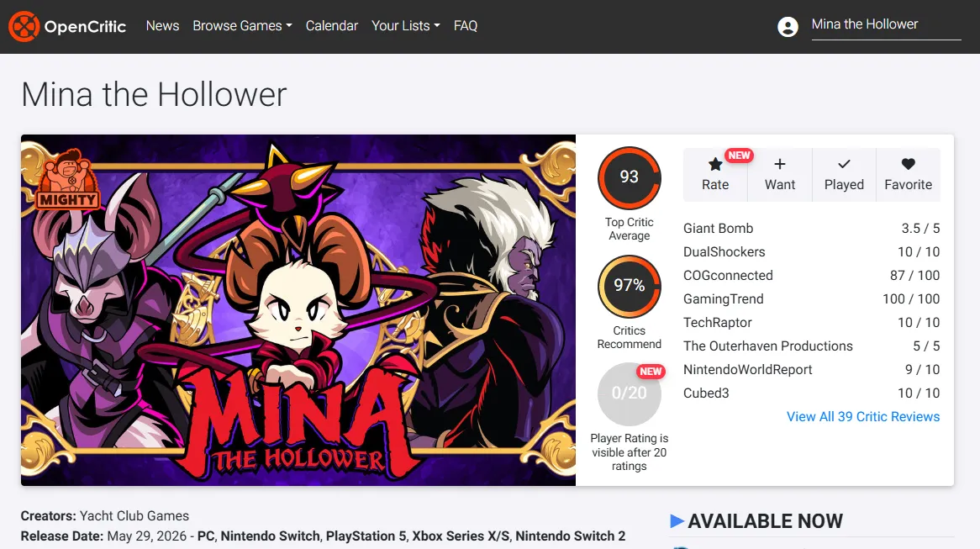The height and width of the screenshot is (549, 980).
Task: Open the Calendar page
Action: (332, 25)
